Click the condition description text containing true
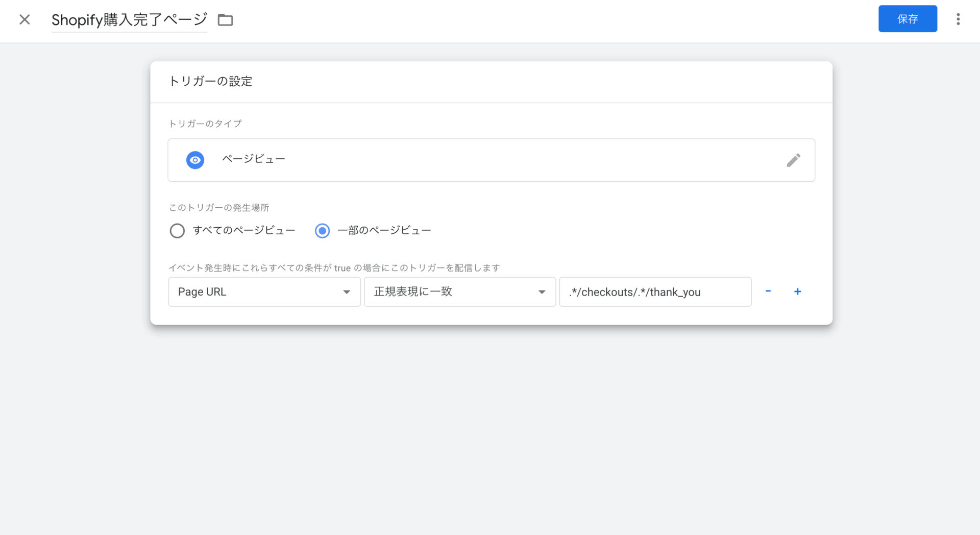This screenshot has height=535, width=980. [334, 267]
